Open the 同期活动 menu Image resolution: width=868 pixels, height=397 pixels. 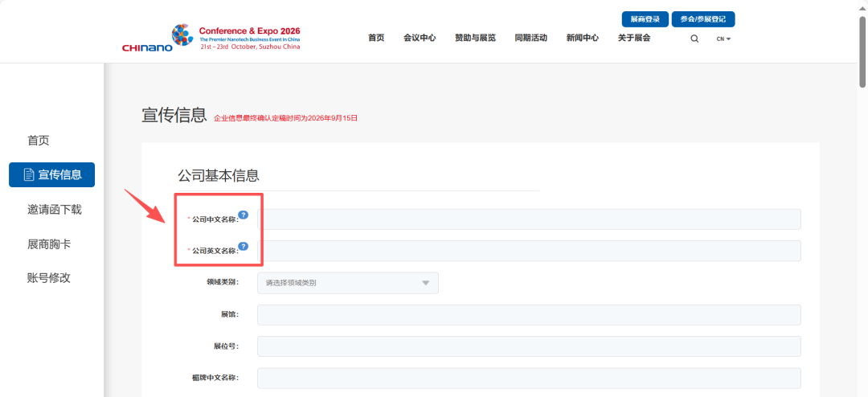[530, 38]
